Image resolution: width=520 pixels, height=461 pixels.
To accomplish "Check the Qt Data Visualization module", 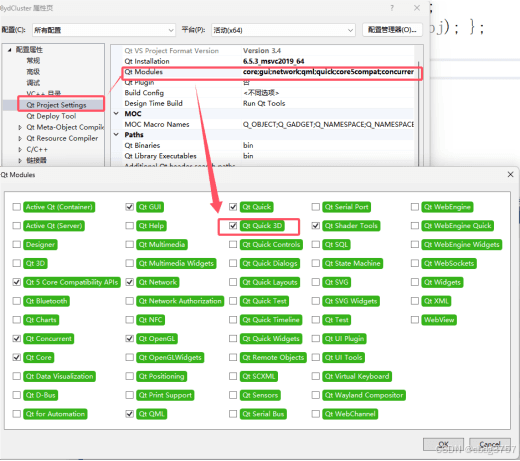I will [x=17, y=376].
